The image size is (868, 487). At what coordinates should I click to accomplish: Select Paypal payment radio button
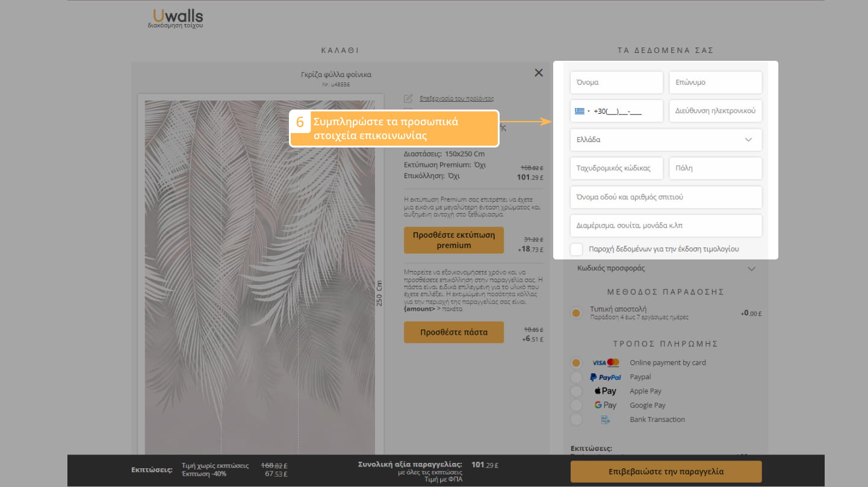pyautogui.click(x=576, y=377)
